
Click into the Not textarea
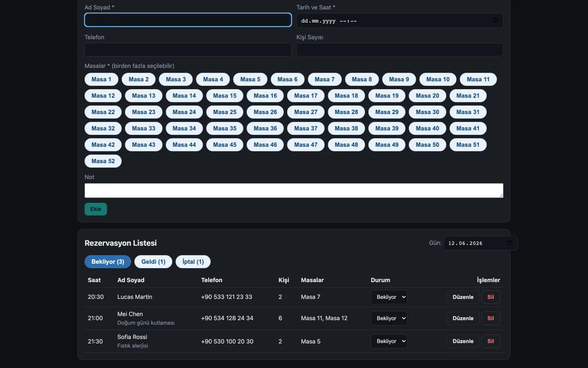pos(294,191)
